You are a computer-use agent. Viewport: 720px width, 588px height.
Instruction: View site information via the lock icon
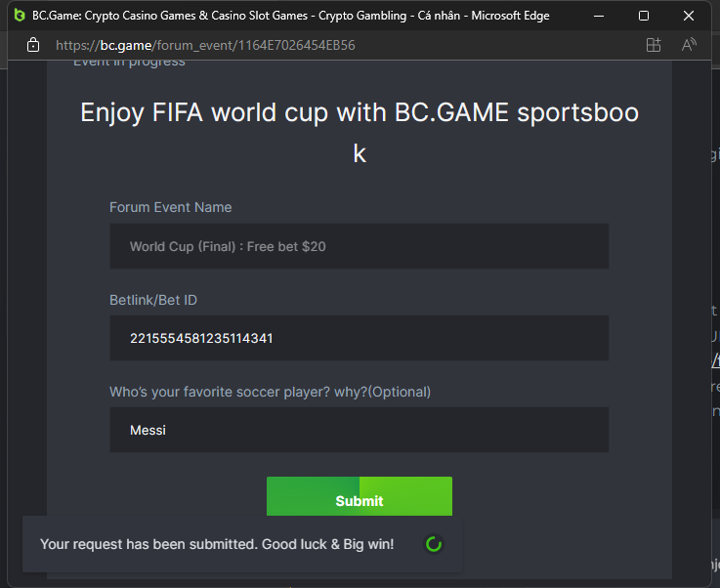point(32,45)
